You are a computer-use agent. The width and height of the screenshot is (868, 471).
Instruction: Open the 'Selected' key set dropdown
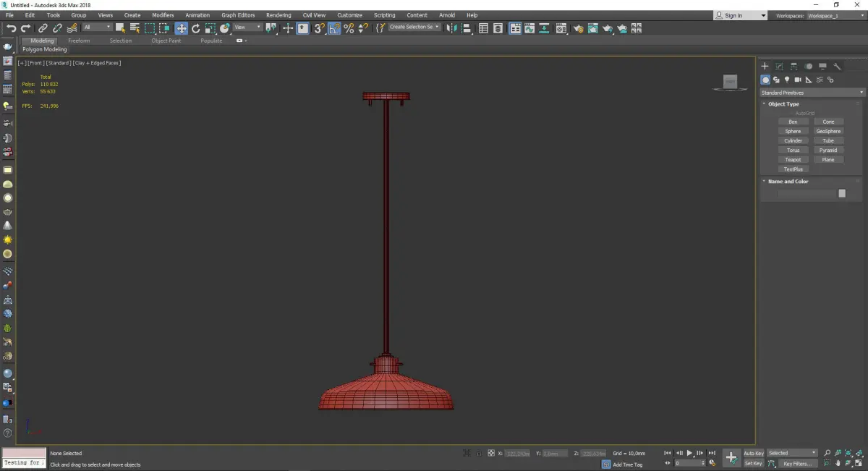click(792, 453)
